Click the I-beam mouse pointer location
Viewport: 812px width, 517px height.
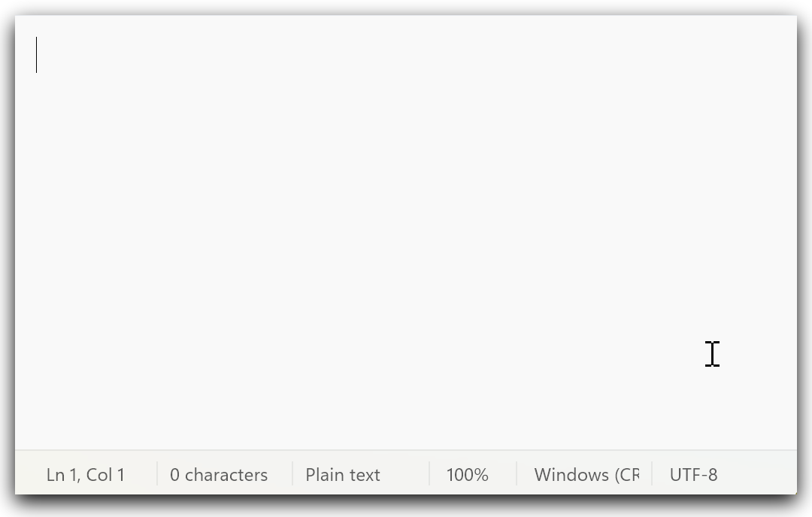712,354
